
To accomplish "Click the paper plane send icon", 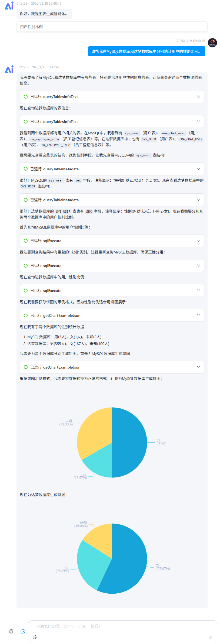I will click(x=211, y=637).
